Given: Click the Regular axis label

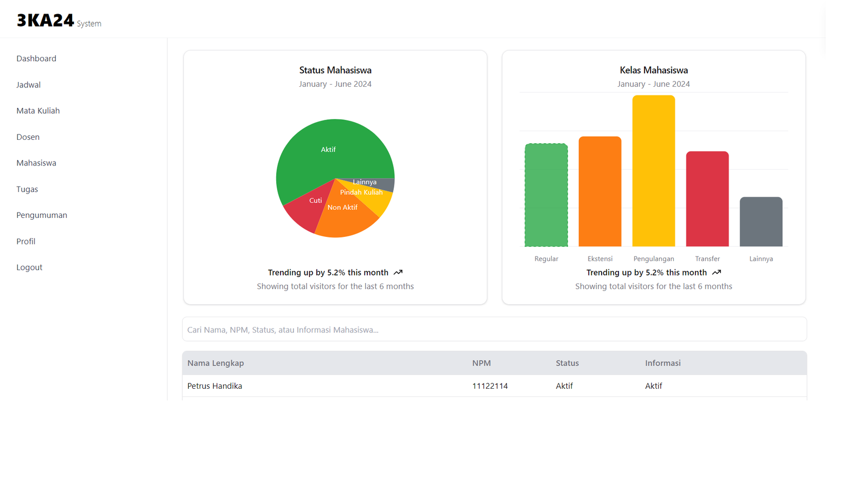Looking at the screenshot, I should point(546,259).
